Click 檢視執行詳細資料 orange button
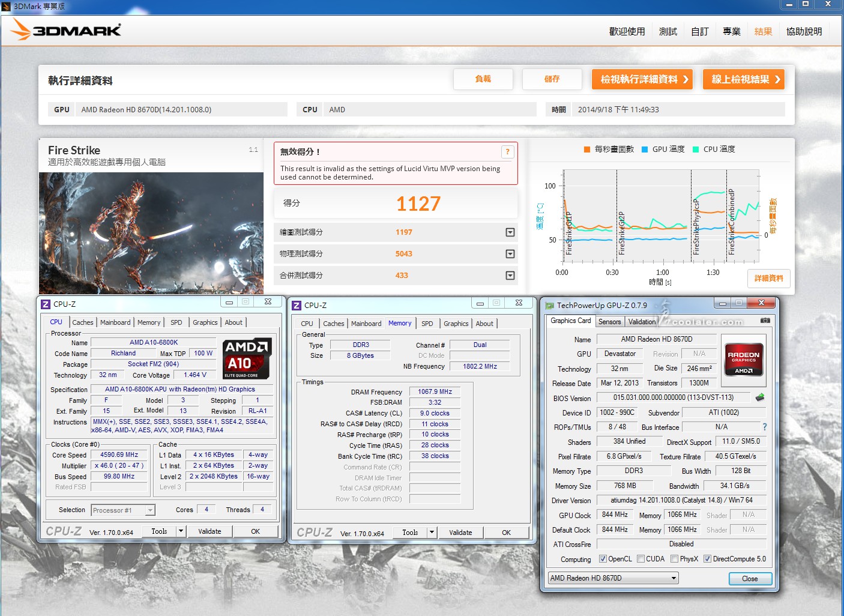The width and height of the screenshot is (844, 616). (x=642, y=79)
